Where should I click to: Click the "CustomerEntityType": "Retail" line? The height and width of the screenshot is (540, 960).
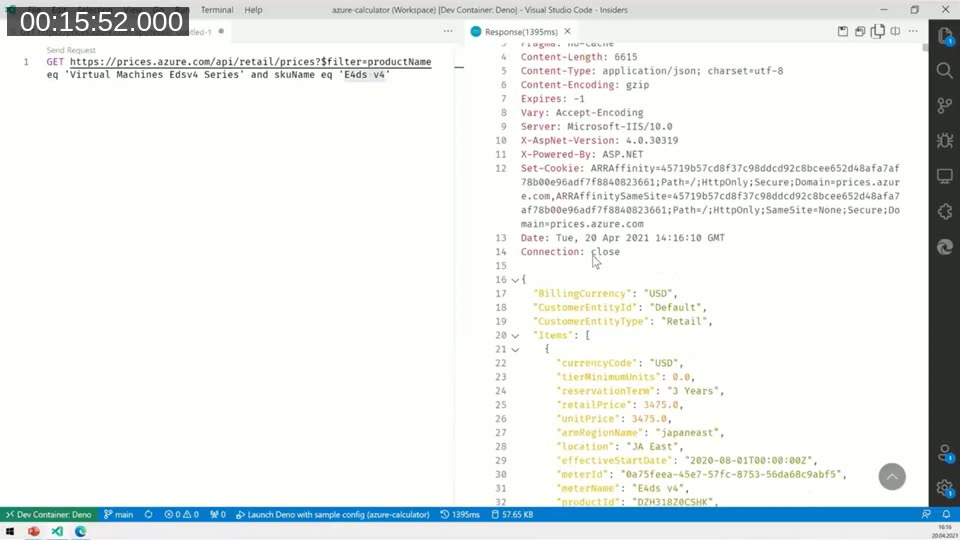622,321
